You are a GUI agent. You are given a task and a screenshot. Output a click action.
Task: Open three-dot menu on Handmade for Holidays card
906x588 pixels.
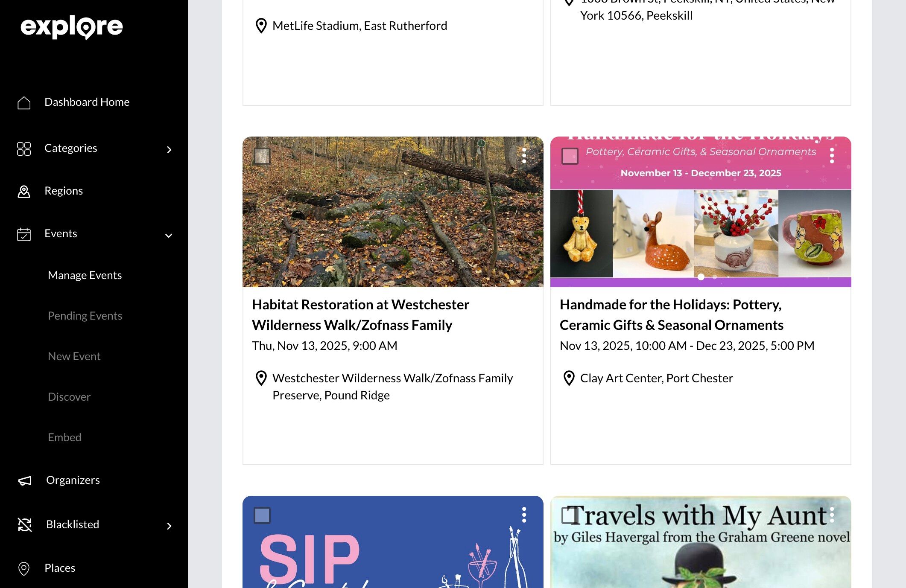point(832,156)
